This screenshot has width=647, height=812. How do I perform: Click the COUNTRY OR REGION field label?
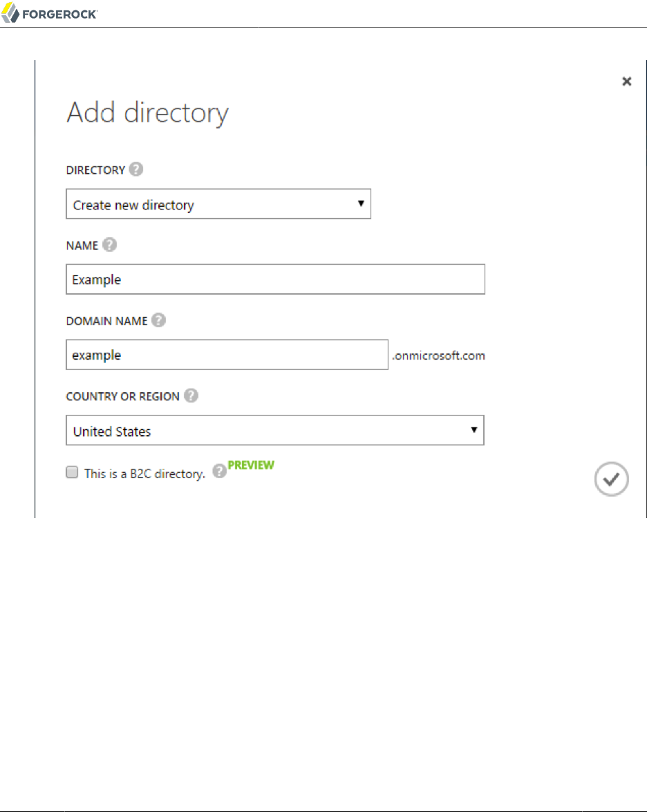[122, 396]
